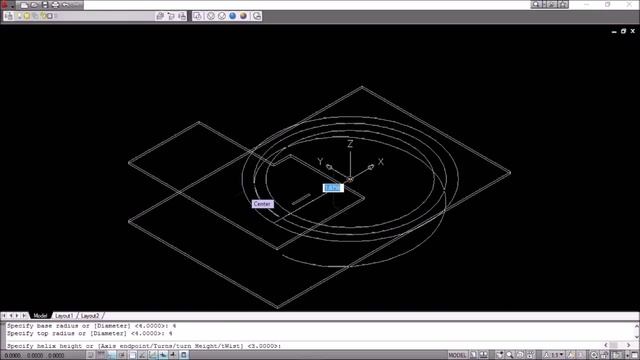Click the dynamic input height value field
The width and height of the screenshot is (640, 360).
[333, 188]
